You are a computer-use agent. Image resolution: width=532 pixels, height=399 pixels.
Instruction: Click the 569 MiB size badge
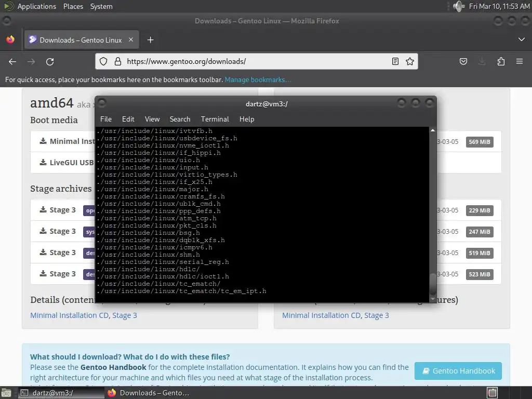click(x=480, y=142)
